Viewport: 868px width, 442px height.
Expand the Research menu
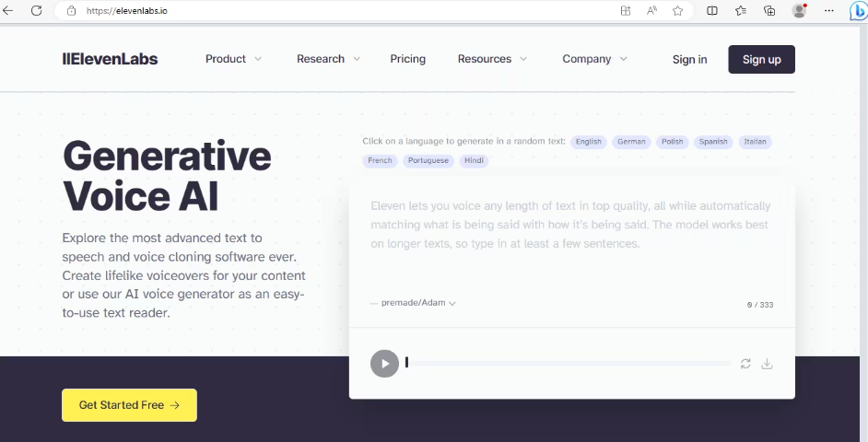point(328,59)
